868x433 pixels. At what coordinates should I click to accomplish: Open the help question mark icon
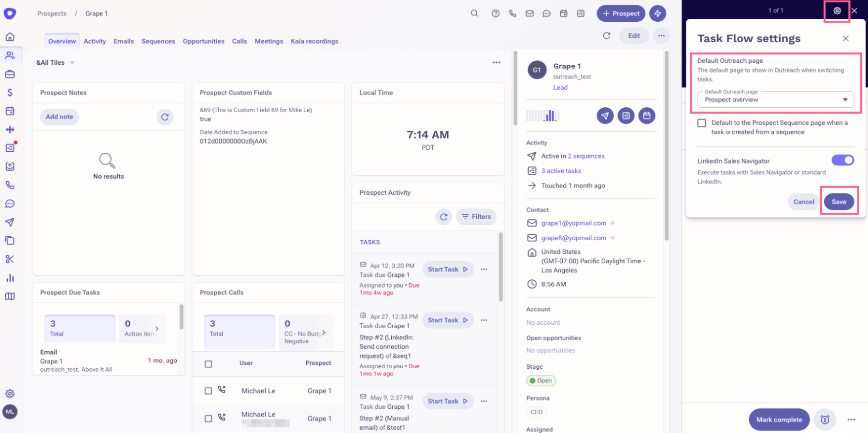[496, 14]
